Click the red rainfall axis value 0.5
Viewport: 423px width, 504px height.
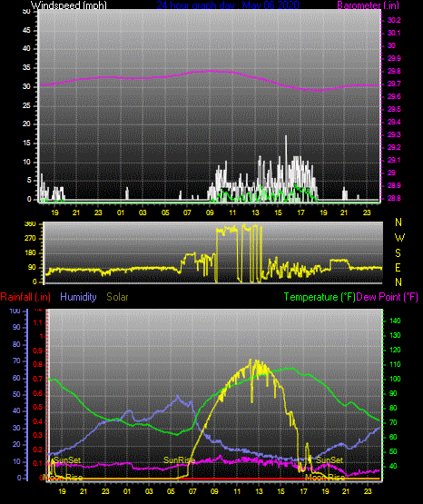37,407
